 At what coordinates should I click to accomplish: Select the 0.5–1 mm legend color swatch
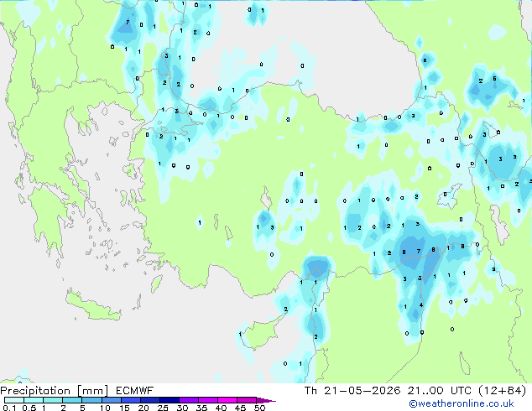point(34,400)
